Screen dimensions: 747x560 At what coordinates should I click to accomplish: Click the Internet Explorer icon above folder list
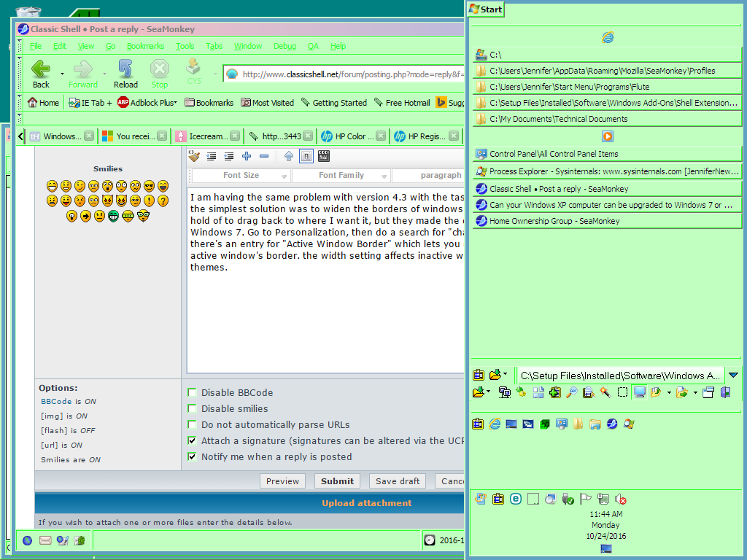(608, 37)
